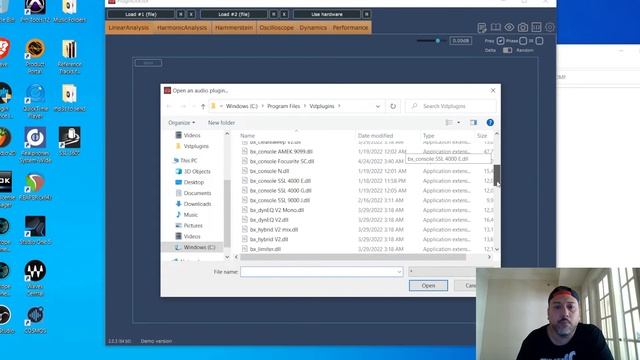Click the Open button in file dialog
This screenshot has height=360, width=640.
pos(428,286)
